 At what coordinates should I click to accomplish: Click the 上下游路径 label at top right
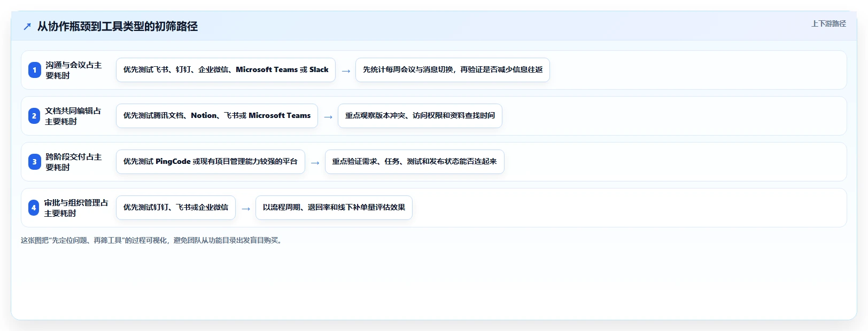[x=828, y=23]
